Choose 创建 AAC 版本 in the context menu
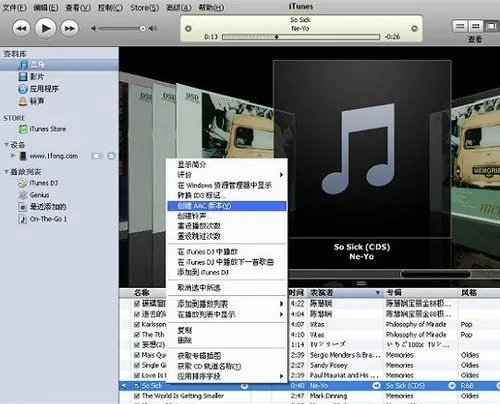 point(227,206)
